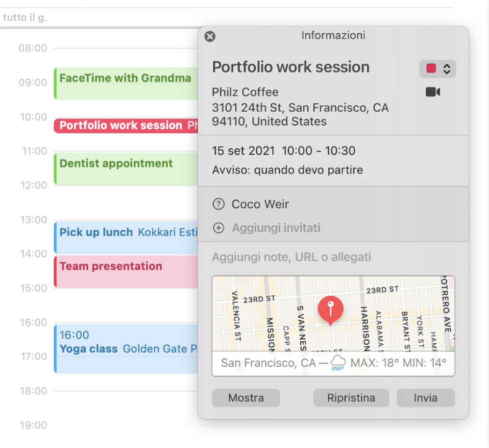Select the FaceTime with Grandma event

point(126,83)
